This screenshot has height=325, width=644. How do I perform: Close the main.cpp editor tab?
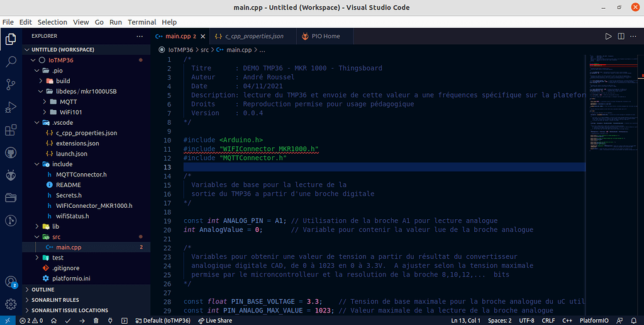[203, 36]
